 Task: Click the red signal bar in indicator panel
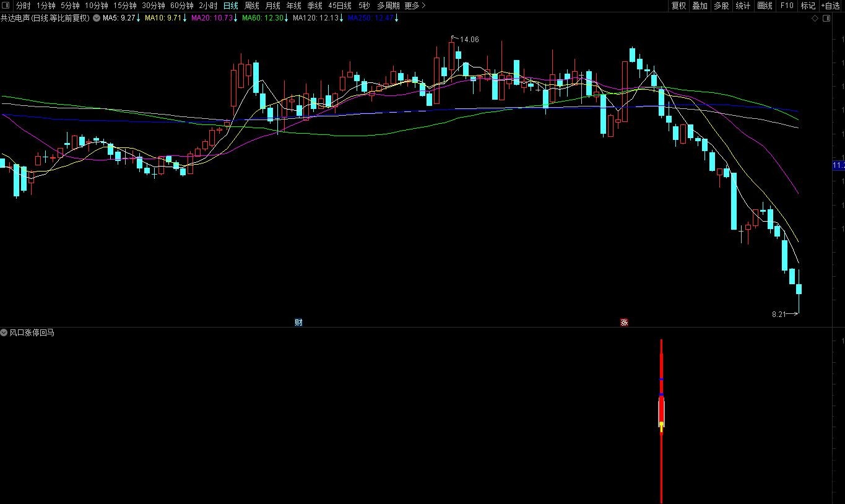pos(661,412)
